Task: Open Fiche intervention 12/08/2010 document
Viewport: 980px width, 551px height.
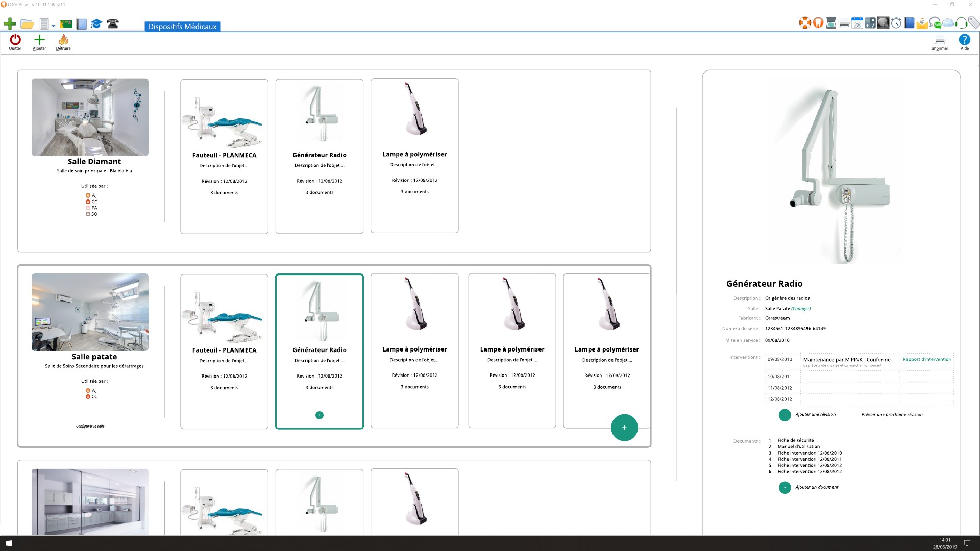Action: pos(810,453)
